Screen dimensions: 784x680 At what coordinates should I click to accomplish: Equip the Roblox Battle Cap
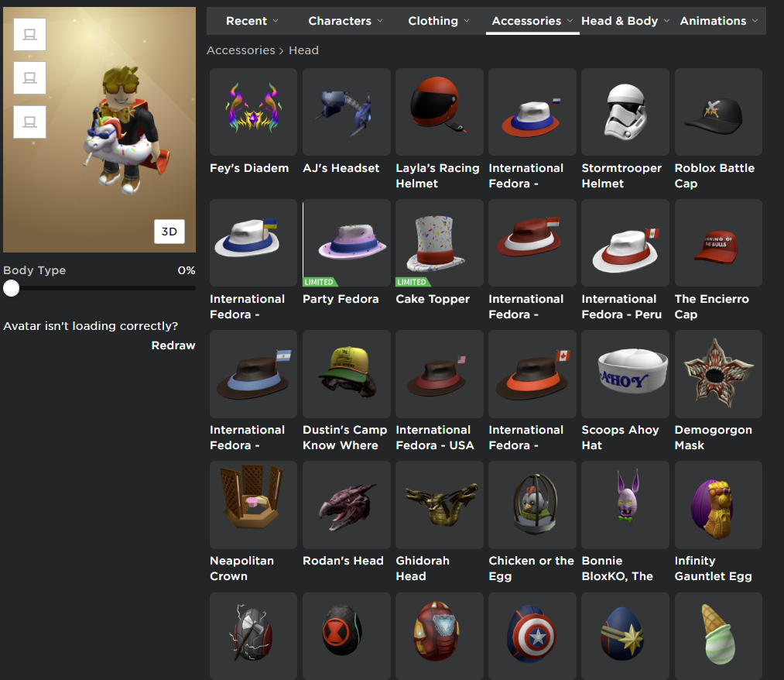717,112
